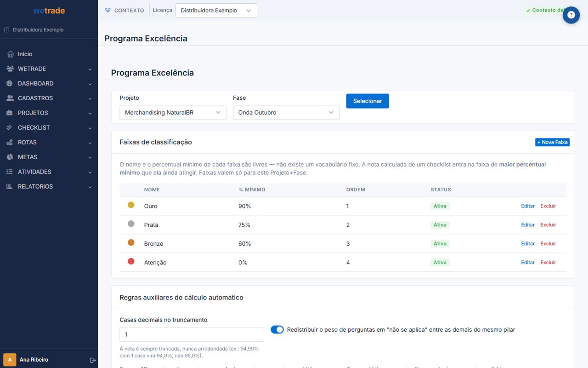This screenshot has width=588, height=368.
Task: Click the Casas decimais no truncamento field
Action: [x=192, y=334]
